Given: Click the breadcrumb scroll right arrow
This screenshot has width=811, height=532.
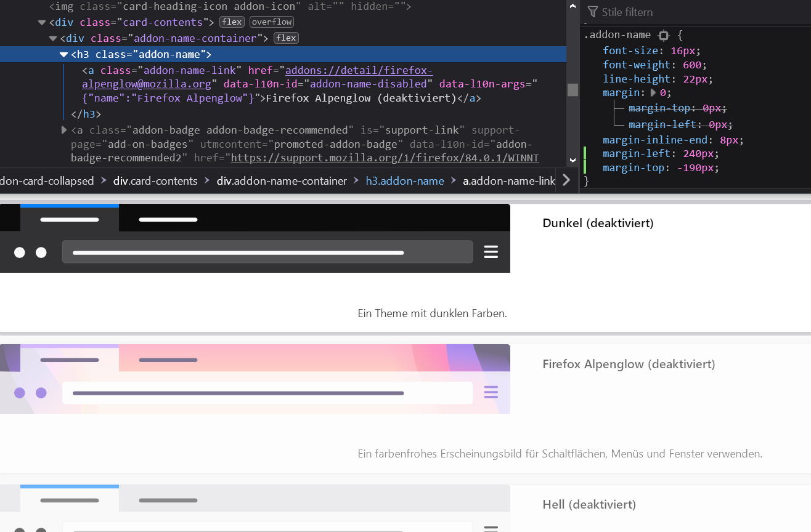Looking at the screenshot, I should point(566,180).
